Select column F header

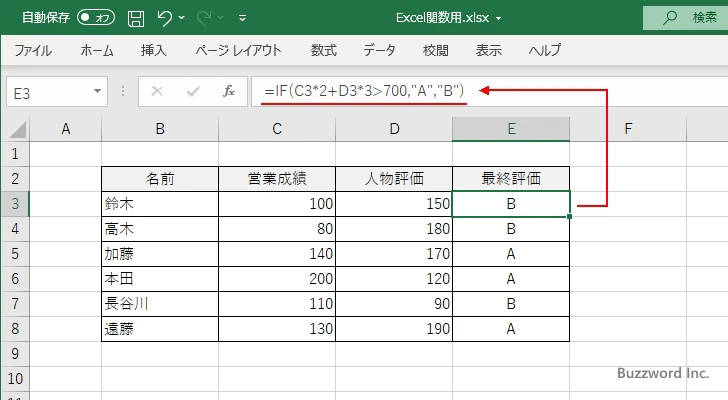(628, 129)
